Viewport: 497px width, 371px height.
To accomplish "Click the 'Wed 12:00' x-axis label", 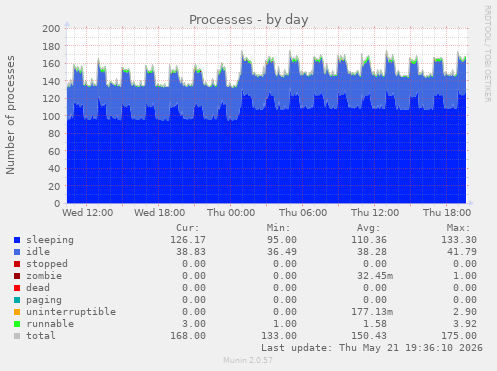I will pyautogui.click(x=87, y=213).
